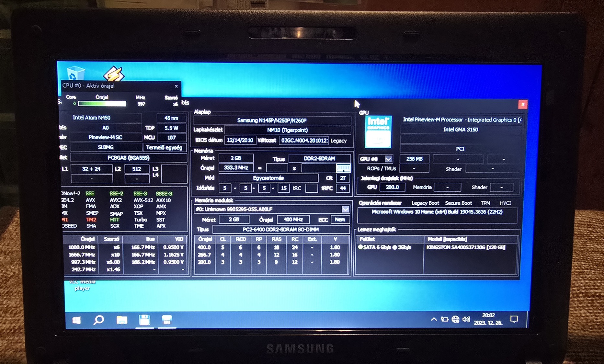604x364 pixels.
Task: Click the 3Gb/s interface indicator dot
Action: coord(394,247)
